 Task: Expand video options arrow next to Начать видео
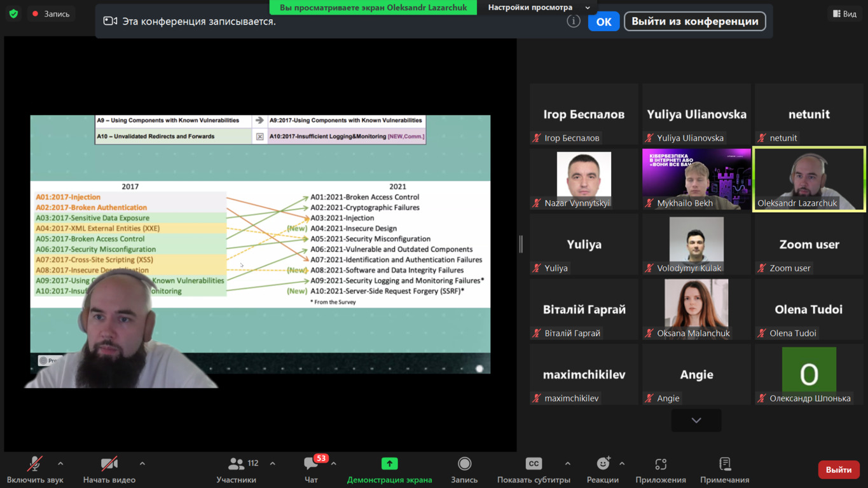142,464
